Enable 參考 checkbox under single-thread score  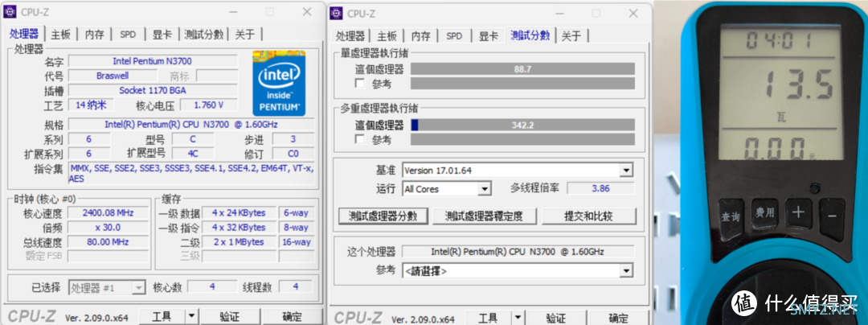pyautogui.click(x=360, y=84)
